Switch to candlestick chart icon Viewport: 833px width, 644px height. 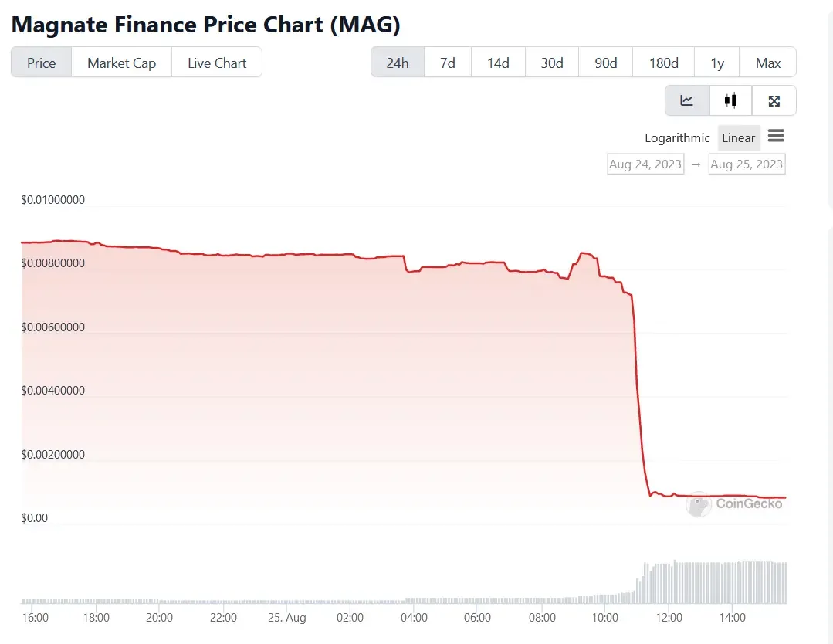[x=730, y=100]
